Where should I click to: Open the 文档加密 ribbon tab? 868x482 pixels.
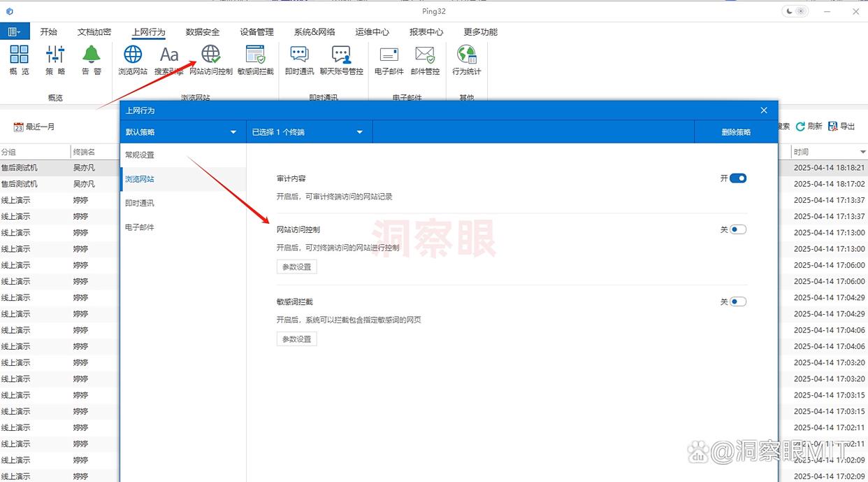pyautogui.click(x=94, y=31)
